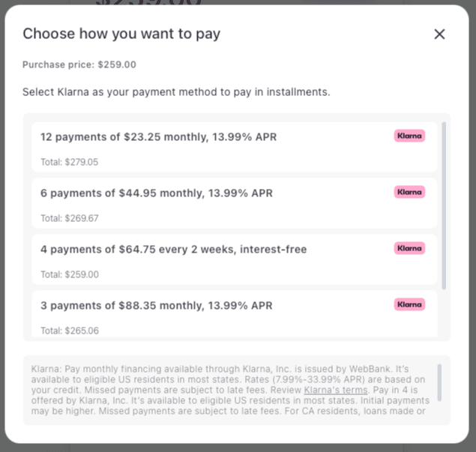Viewport: 476px width, 452px height.
Task: Click the Klarna disclaimer paragraph
Action: point(231,390)
